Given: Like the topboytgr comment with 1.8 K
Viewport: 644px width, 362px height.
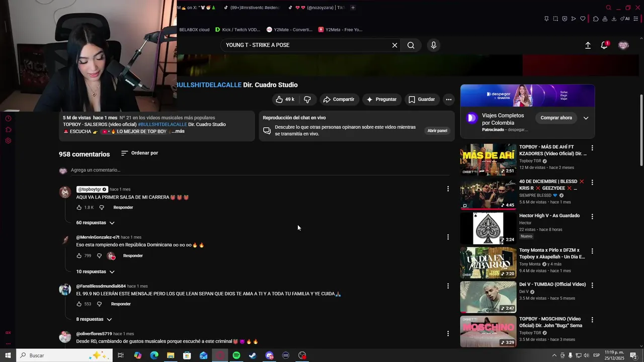Looking at the screenshot, I should coord(79,208).
